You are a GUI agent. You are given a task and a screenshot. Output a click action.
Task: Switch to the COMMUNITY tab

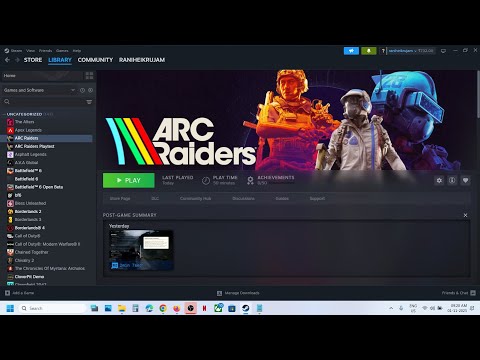tap(95, 60)
